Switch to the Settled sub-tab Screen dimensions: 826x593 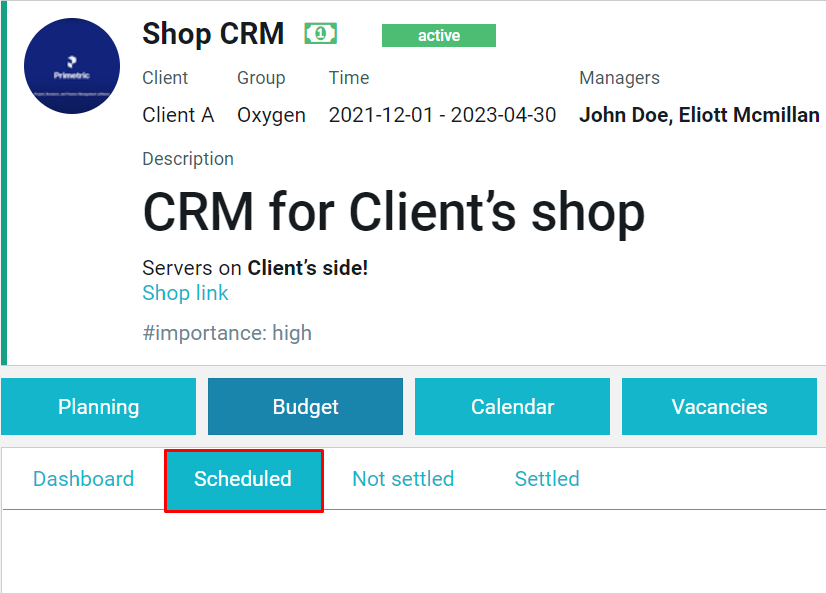(x=547, y=479)
